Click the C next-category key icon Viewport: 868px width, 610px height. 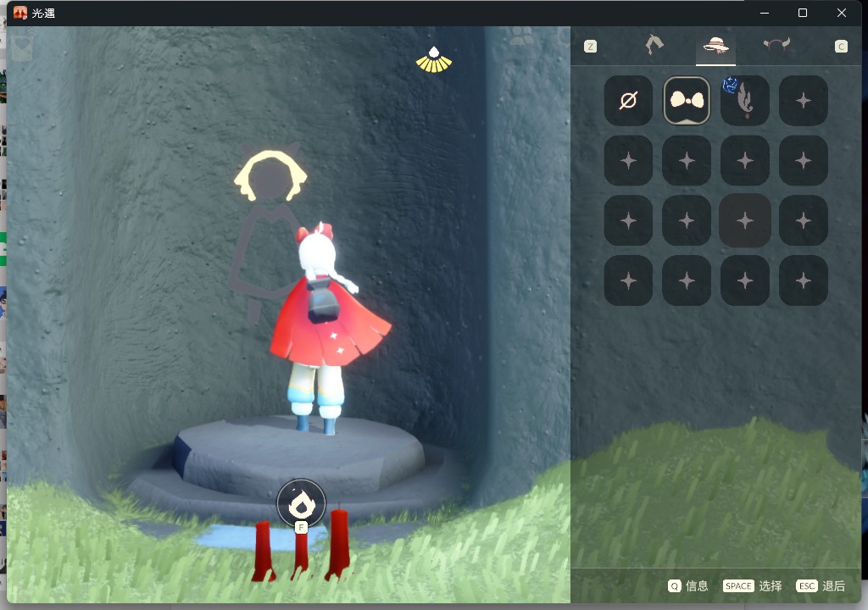(x=841, y=47)
